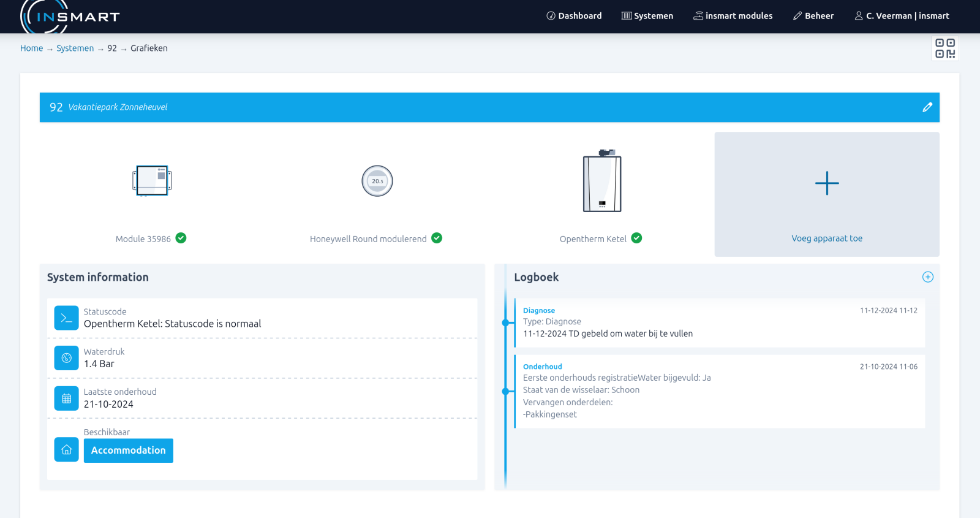980x518 pixels.
Task: Click Honeywell Round modulerend status check
Action: pos(437,238)
